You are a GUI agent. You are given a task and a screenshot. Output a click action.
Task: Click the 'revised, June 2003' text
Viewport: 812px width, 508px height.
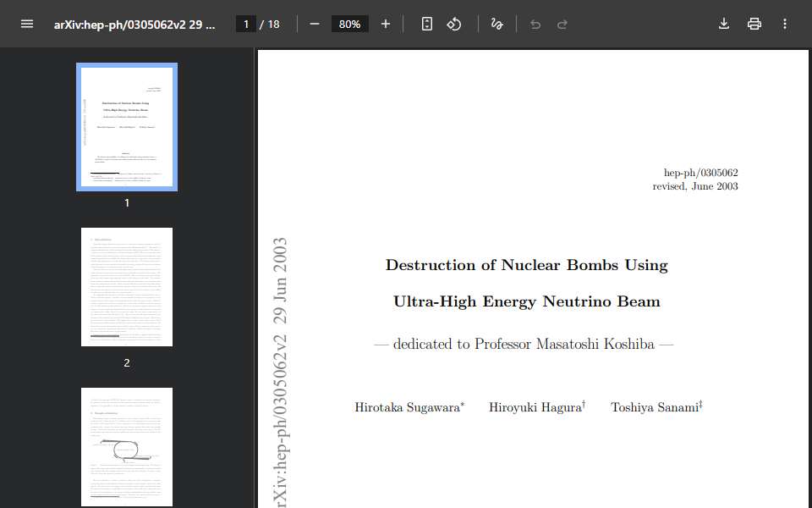click(695, 186)
